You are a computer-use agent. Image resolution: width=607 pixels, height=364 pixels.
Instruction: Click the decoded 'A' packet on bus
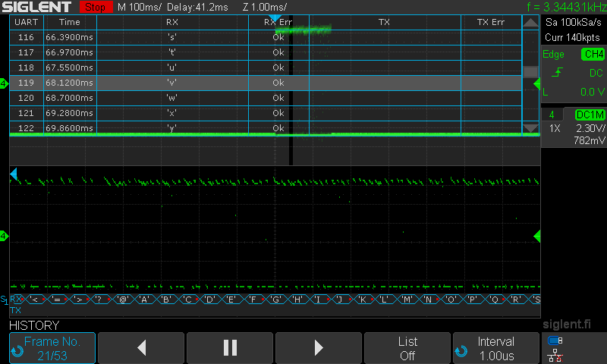pyautogui.click(x=144, y=300)
